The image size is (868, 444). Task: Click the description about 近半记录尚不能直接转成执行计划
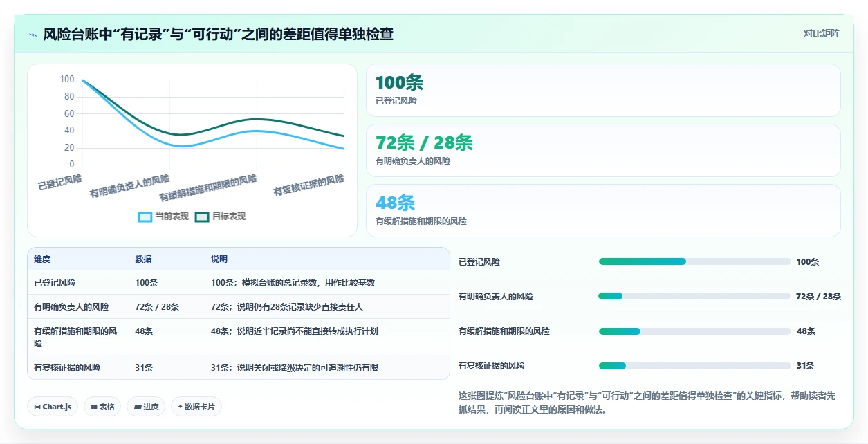click(x=295, y=331)
